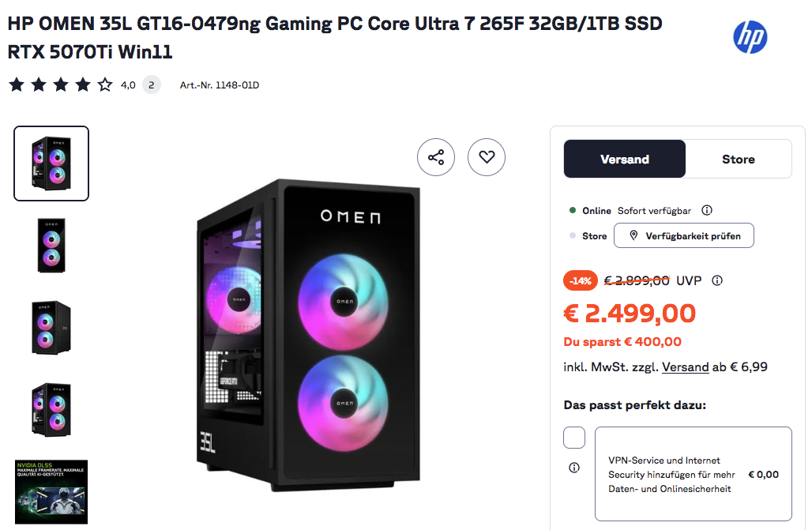
Task: View the third product thumbnail
Action: coord(51,327)
